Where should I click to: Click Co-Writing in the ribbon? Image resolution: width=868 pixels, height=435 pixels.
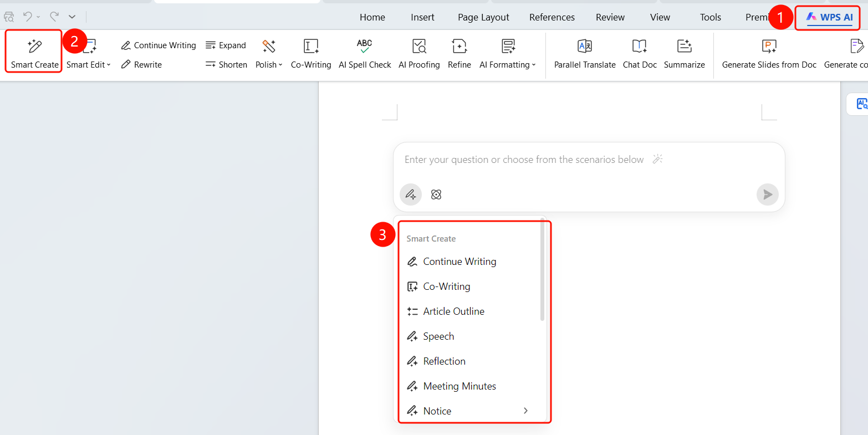[311, 53]
